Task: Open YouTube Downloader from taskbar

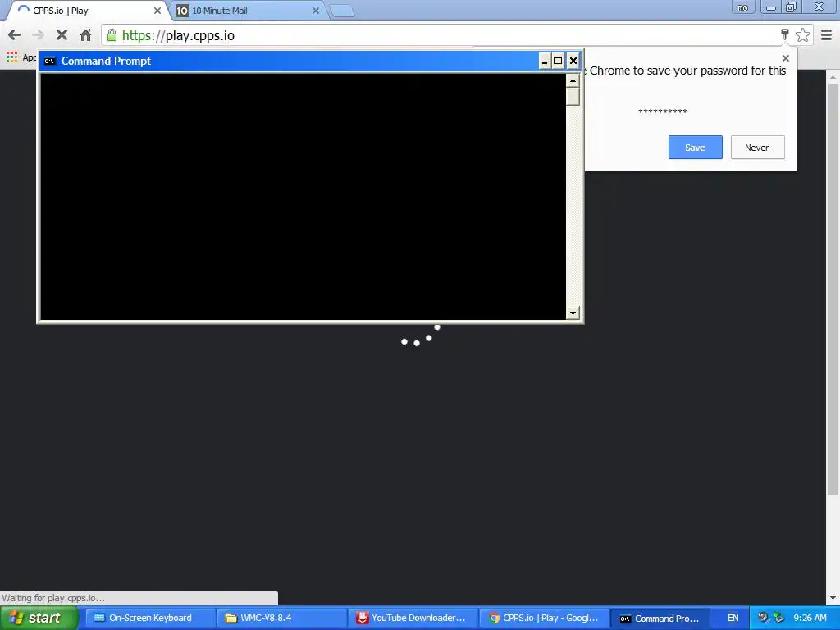Action: (412, 618)
